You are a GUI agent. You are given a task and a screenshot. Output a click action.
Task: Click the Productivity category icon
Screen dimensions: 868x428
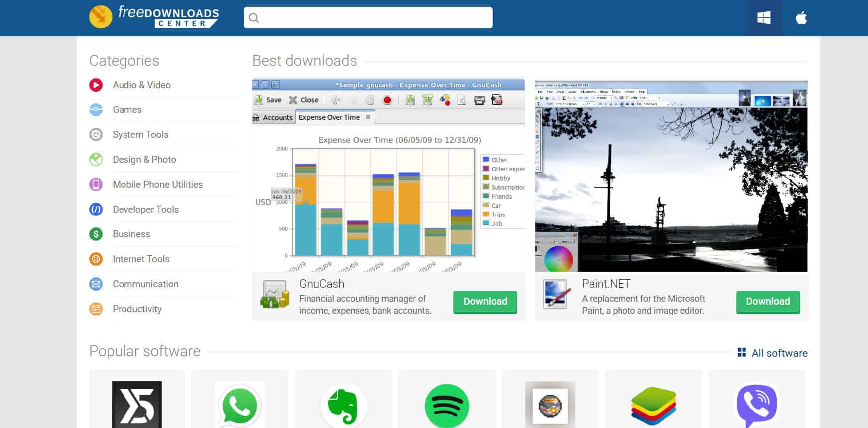click(x=96, y=309)
